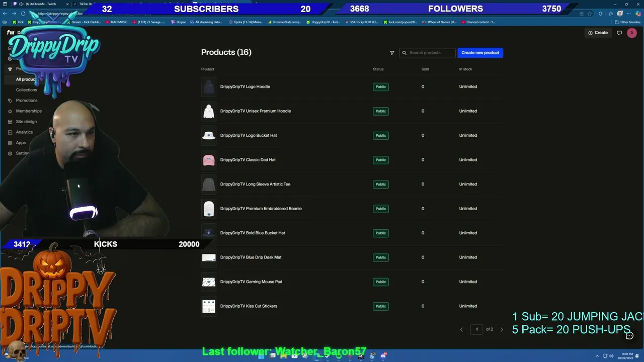The width and height of the screenshot is (644, 362).
Task: Open DrippyDripTV Logo Bucket Hat product name
Action: pos(249,135)
